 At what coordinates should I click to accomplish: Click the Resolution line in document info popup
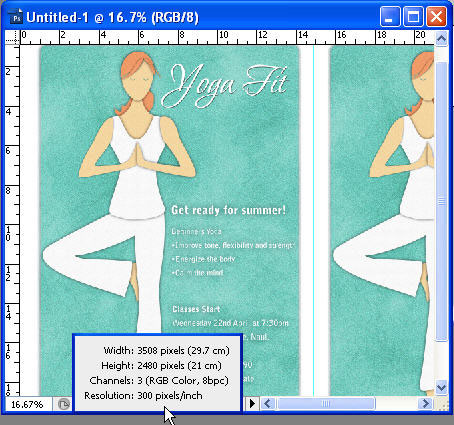143,396
